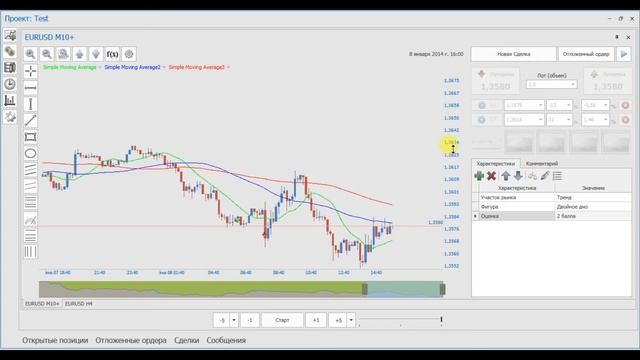Click the -5 step back button

click(222, 320)
